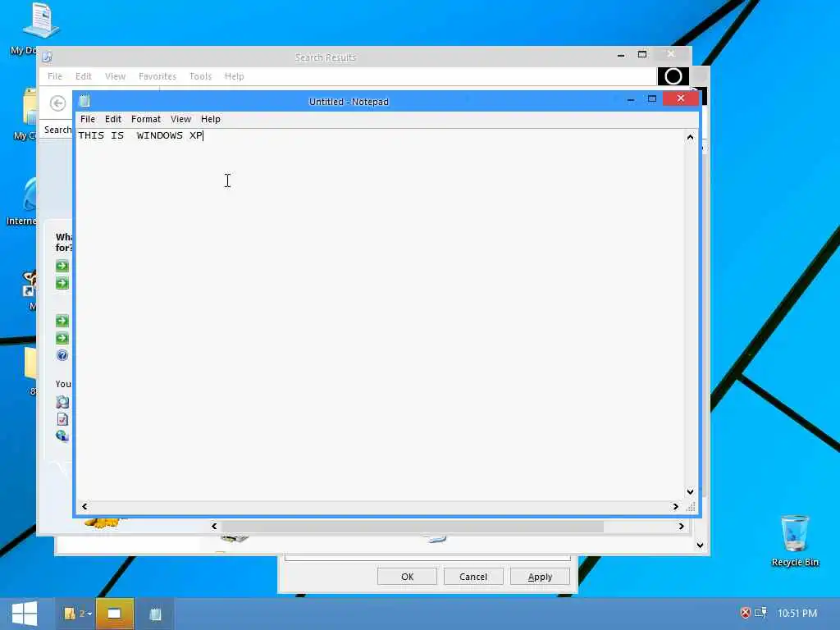Image resolution: width=840 pixels, height=630 pixels.
Task: Open the Notepad View menu
Action: point(180,119)
